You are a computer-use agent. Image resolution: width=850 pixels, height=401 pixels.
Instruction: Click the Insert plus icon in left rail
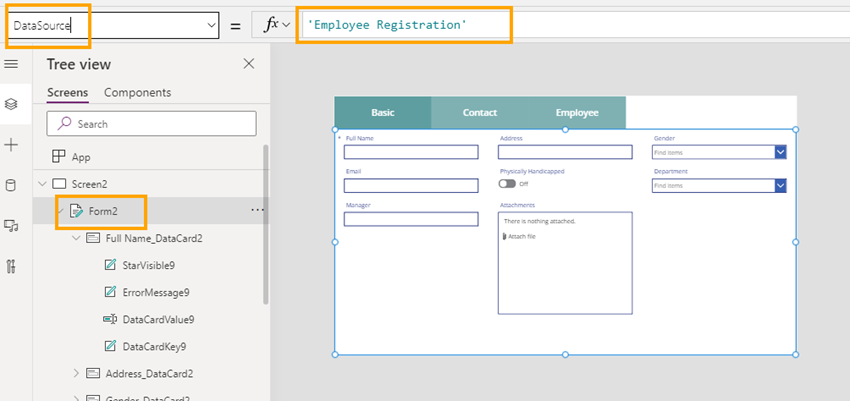click(x=11, y=145)
